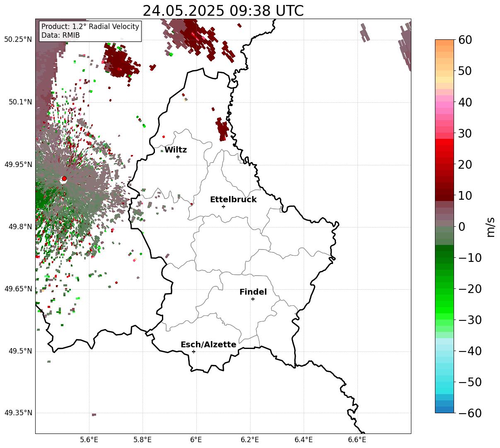
Task: Click the Esch/Alzette station cross marker
Action: (x=193, y=351)
